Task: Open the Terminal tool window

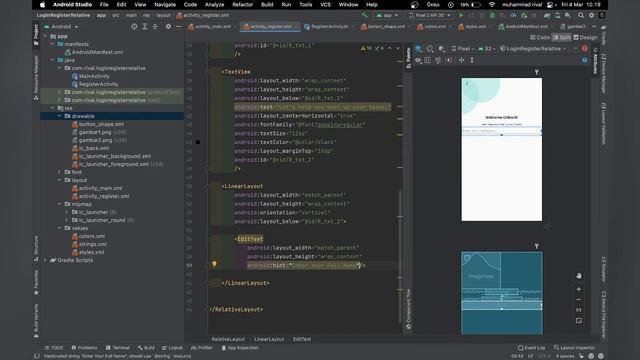Action: [x=118, y=348]
